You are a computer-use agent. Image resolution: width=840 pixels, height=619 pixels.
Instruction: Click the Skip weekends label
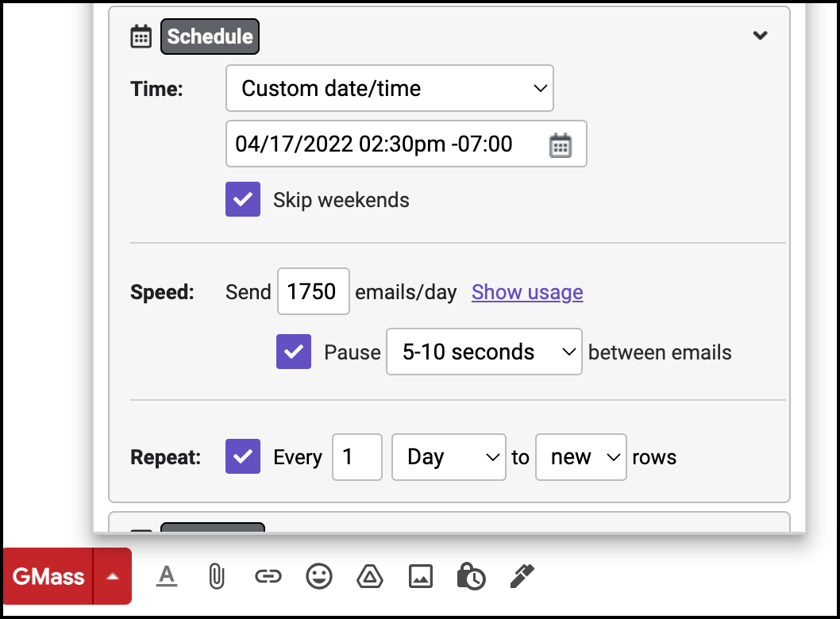(x=341, y=200)
